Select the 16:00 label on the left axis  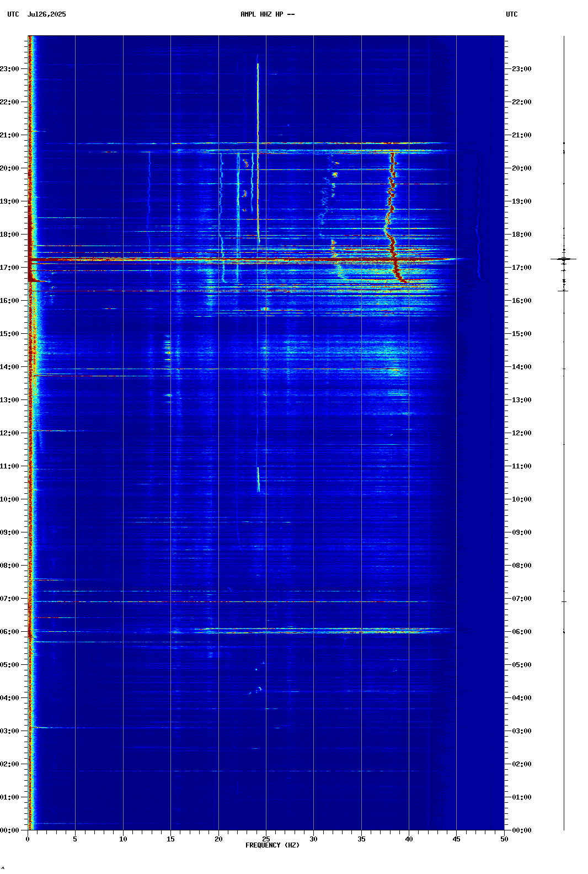[x=9, y=301]
